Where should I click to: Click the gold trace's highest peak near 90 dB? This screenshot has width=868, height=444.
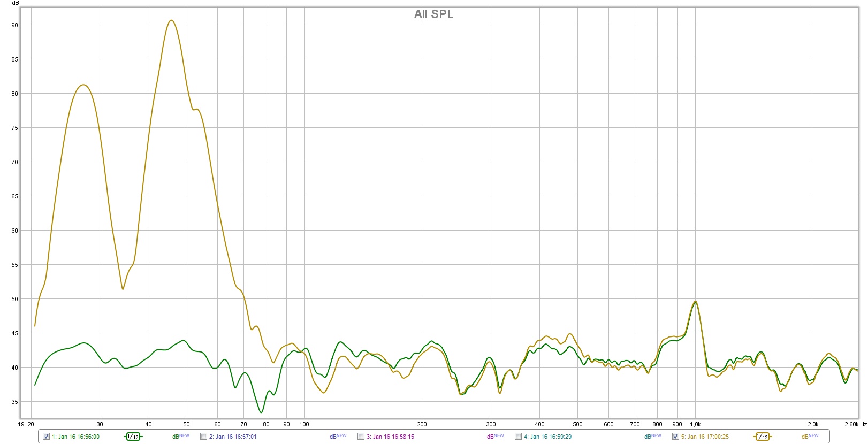[x=171, y=21]
